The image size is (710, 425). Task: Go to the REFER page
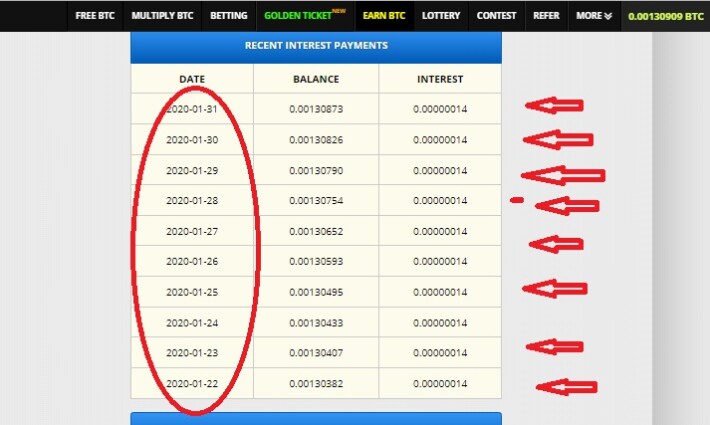(x=546, y=16)
